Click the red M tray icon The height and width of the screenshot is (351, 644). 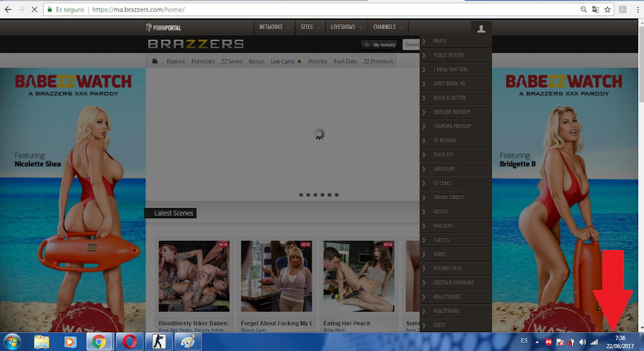coord(548,341)
